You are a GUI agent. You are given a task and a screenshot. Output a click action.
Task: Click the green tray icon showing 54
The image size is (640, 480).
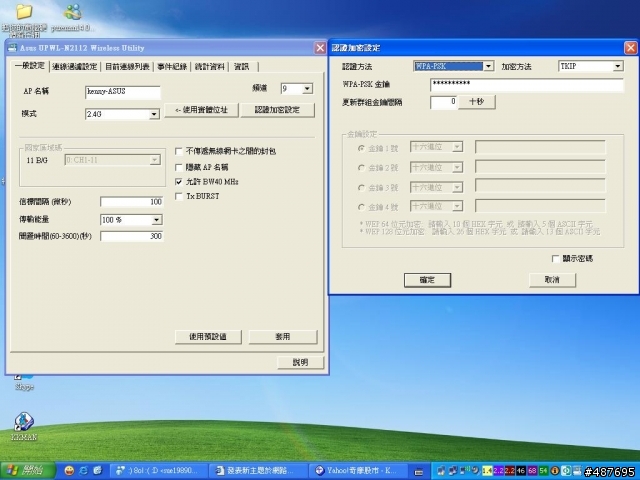[x=543, y=471]
